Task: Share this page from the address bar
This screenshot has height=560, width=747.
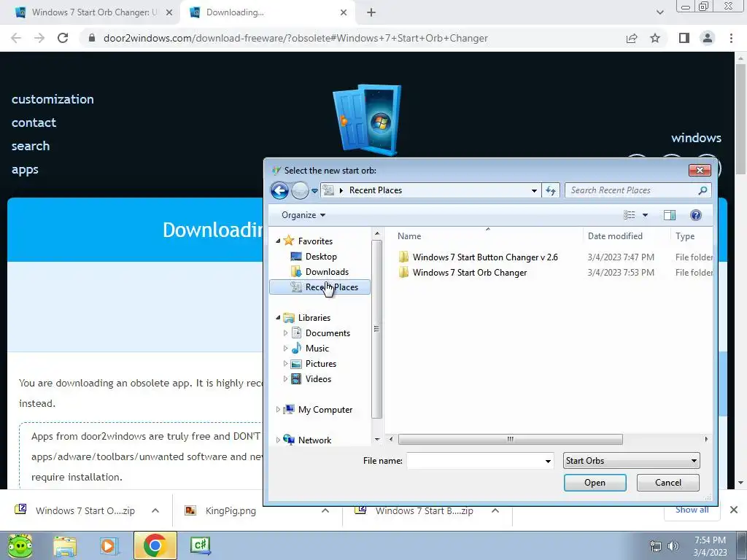Action: 632,38
